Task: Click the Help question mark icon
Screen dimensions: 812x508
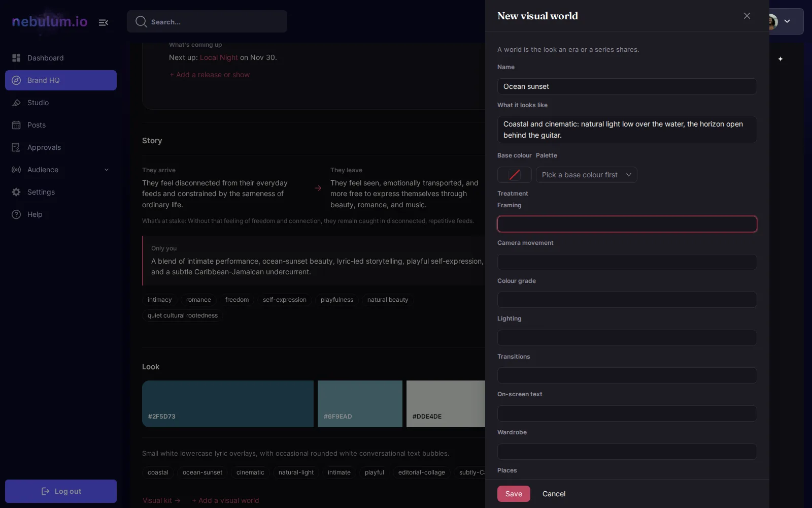Action: [16, 214]
